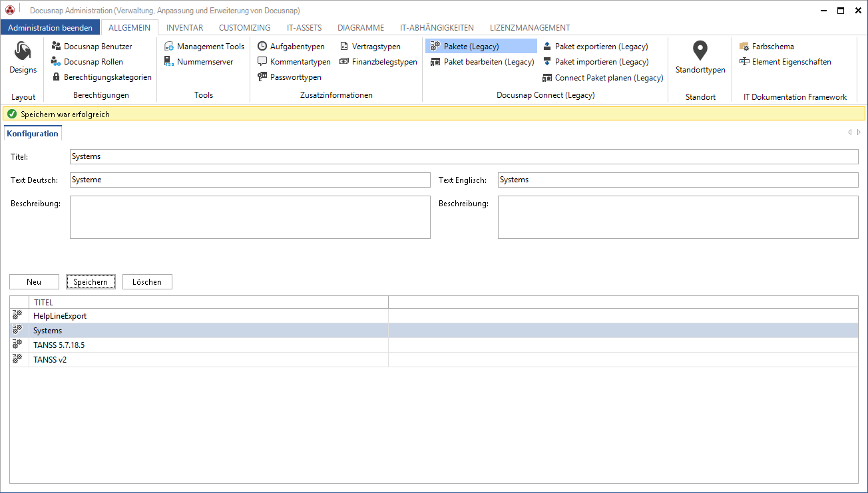Click the Neu button
The height and width of the screenshot is (493, 868).
pos(34,282)
